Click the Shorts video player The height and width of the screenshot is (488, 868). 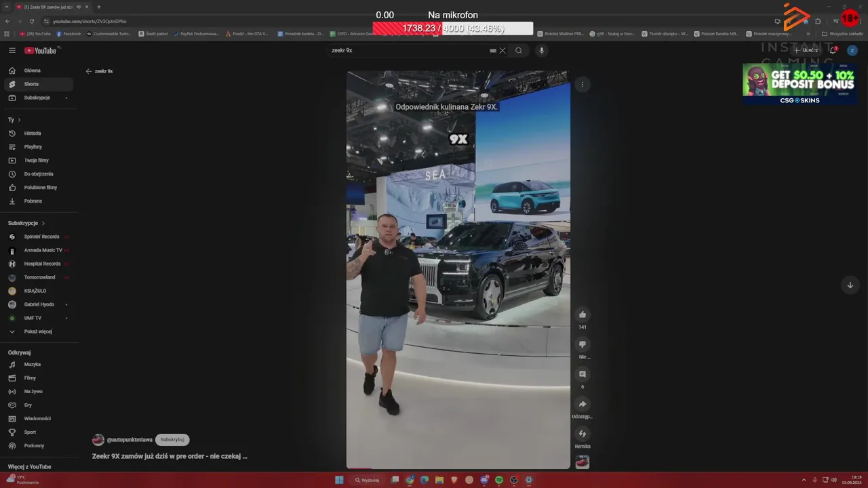coord(458,270)
